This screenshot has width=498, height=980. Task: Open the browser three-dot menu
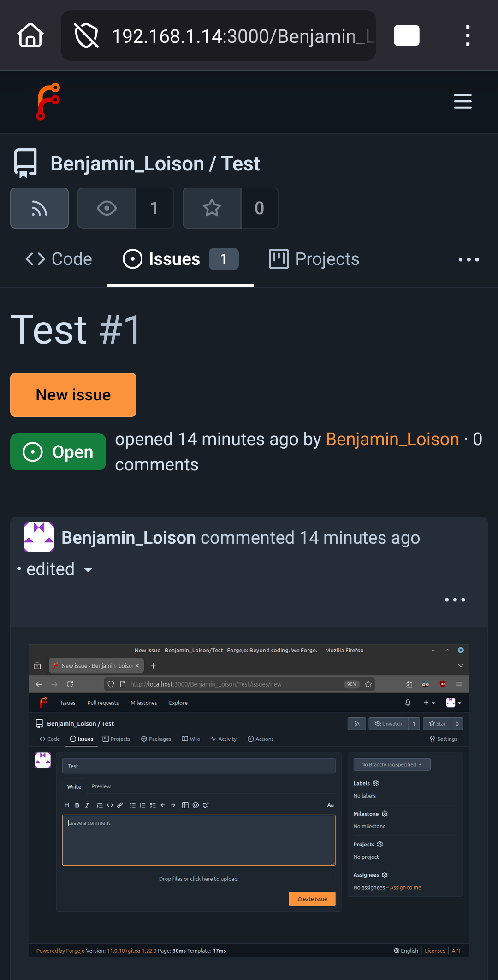point(468,35)
